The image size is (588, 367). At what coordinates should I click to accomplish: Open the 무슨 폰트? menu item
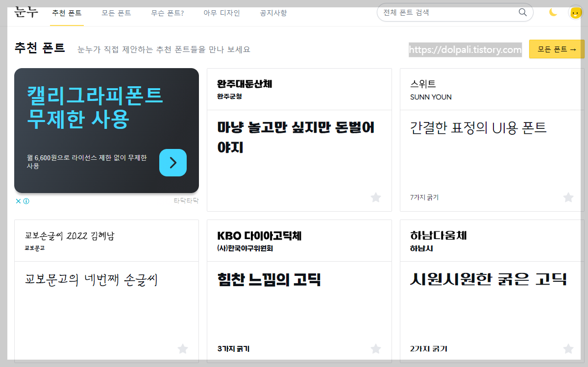pyautogui.click(x=168, y=13)
